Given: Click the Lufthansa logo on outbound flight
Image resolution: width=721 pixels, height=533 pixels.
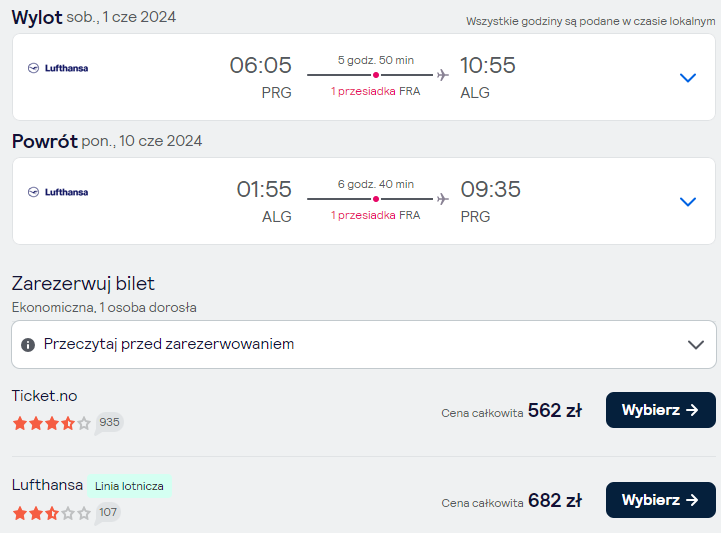Looking at the screenshot, I should click(x=58, y=68).
